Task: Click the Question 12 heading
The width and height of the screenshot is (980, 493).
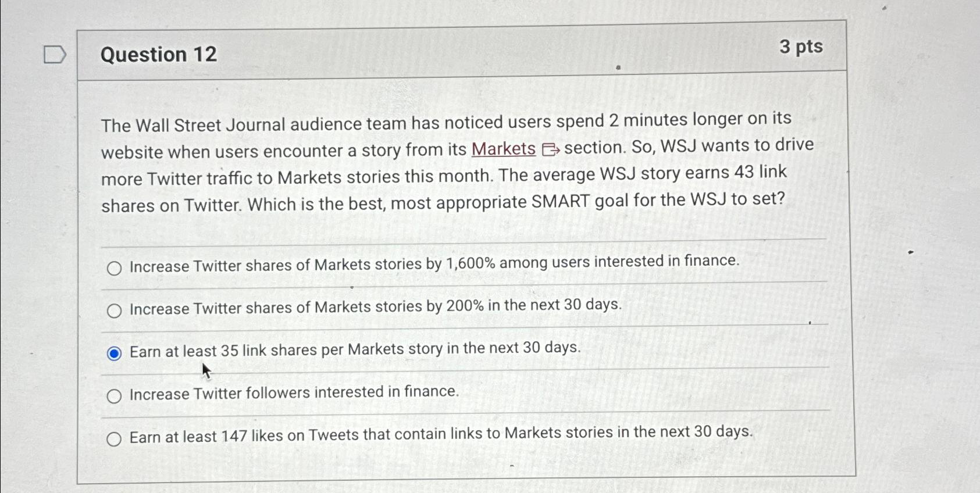Action: pyautogui.click(x=159, y=55)
